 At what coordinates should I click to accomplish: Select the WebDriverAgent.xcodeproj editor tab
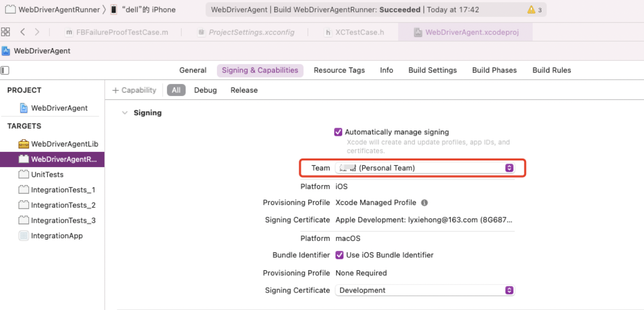coord(466,32)
